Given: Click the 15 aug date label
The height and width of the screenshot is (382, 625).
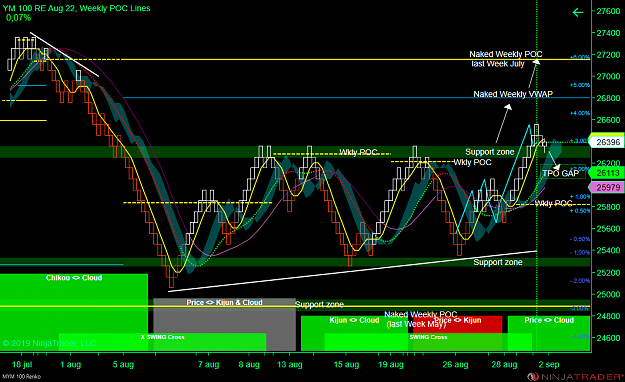Looking at the screenshot, I should click(346, 364).
